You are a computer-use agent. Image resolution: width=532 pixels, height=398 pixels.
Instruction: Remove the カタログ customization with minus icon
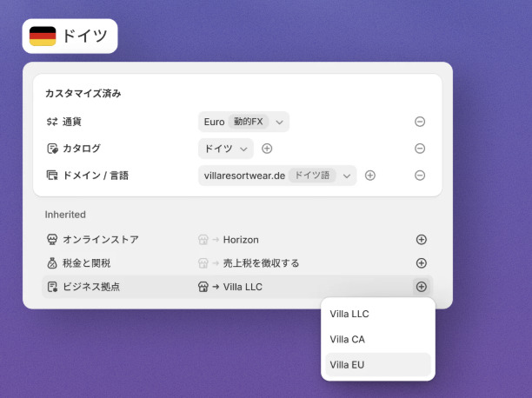pyautogui.click(x=420, y=149)
